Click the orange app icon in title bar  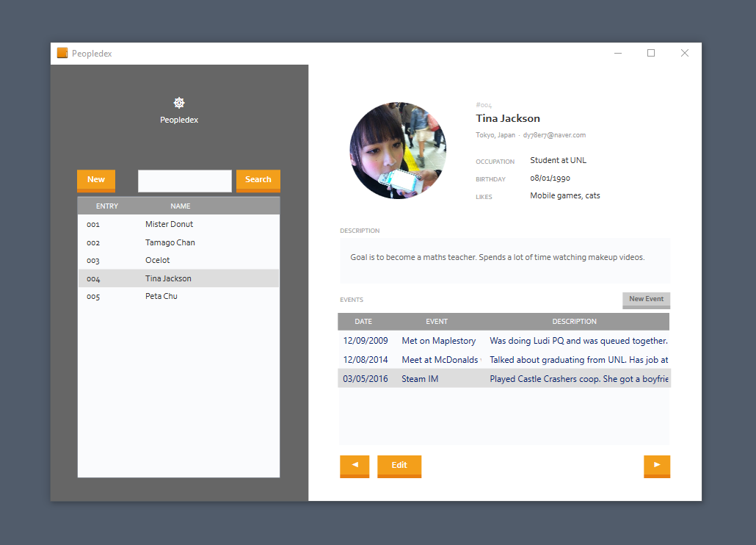pyautogui.click(x=62, y=53)
